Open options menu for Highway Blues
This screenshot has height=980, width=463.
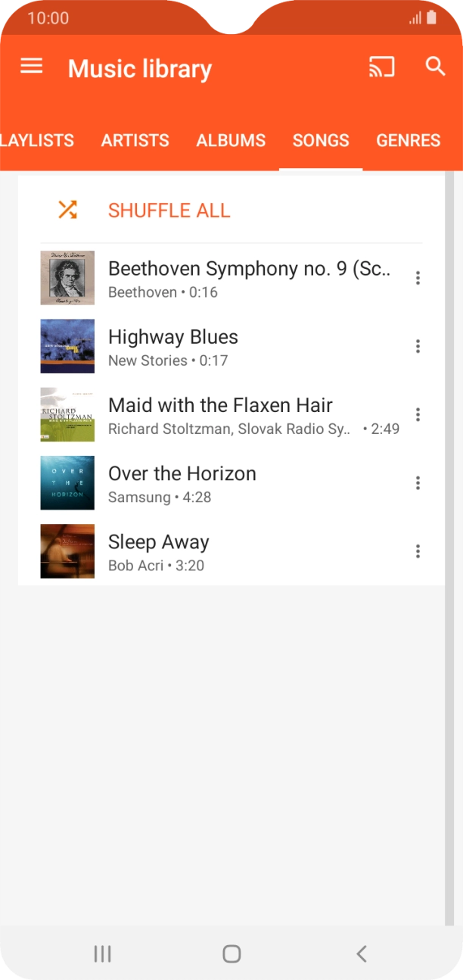417,346
